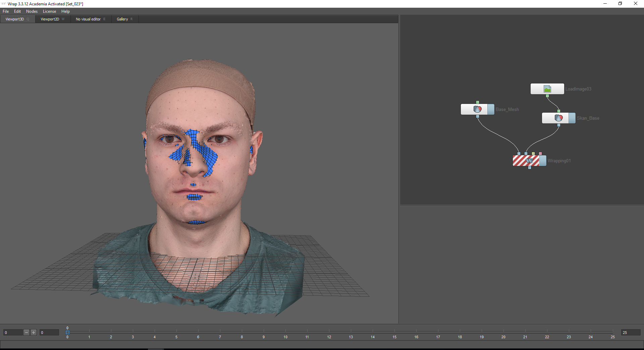Open the File menu
644x350 pixels.
6,11
